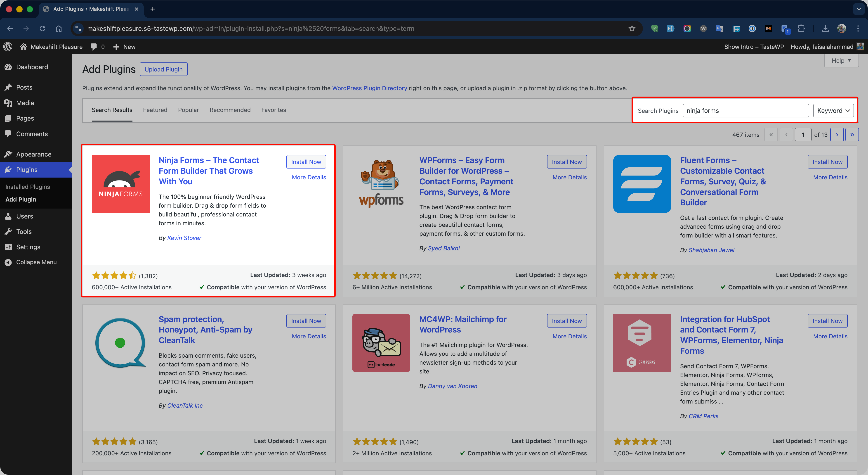
Task: Click the Upload Plugin button
Action: pyautogui.click(x=163, y=69)
